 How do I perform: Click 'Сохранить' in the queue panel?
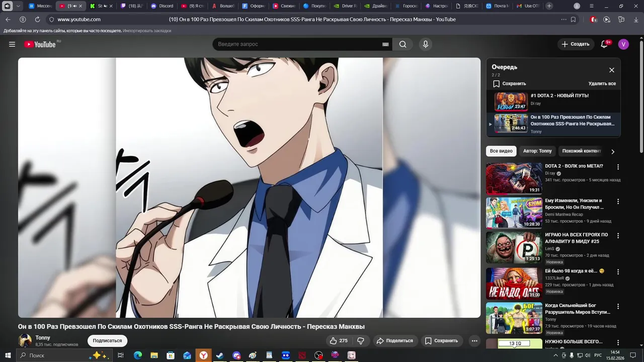[x=509, y=83]
